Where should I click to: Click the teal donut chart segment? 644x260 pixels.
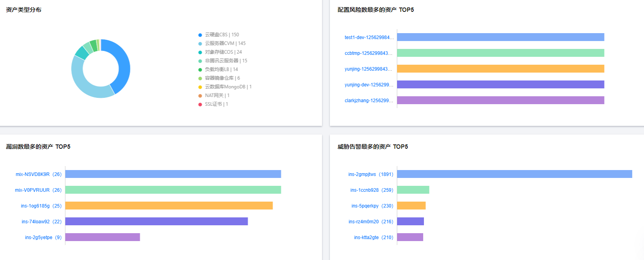(x=82, y=53)
